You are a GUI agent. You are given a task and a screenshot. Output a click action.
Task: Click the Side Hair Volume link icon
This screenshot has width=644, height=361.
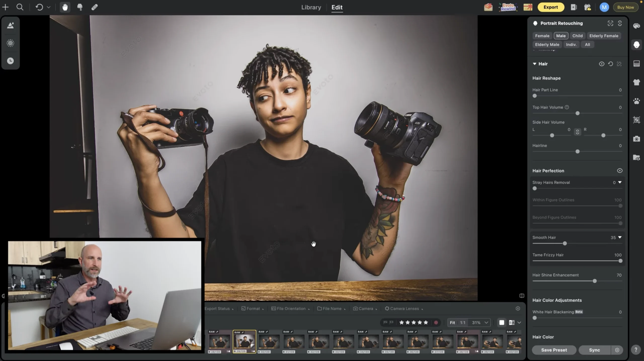coord(577,132)
